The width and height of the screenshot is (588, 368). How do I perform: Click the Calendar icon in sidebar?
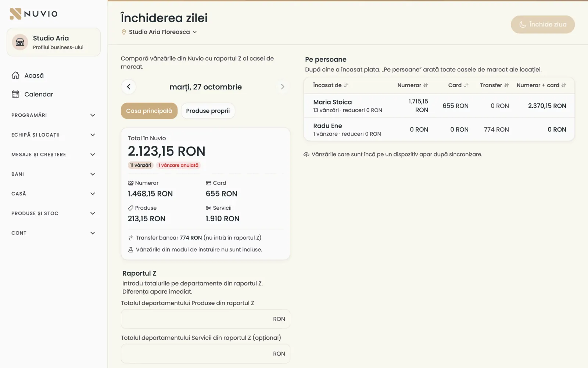pyautogui.click(x=15, y=94)
